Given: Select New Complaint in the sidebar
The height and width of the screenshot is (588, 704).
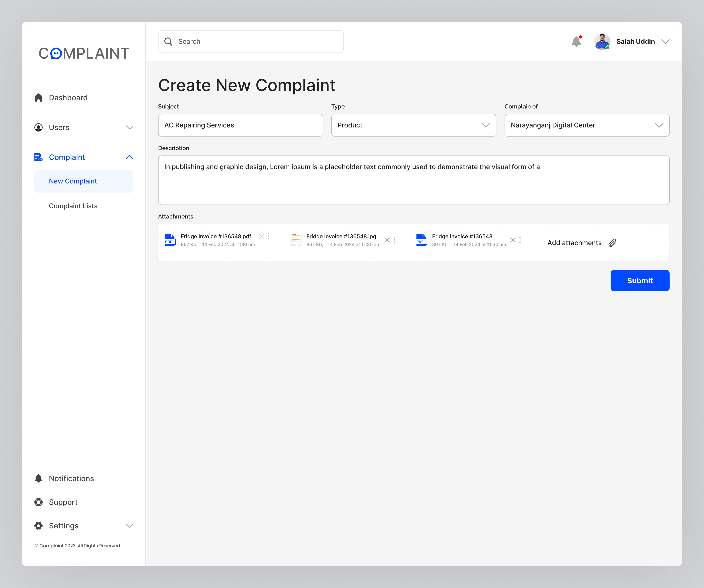Looking at the screenshot, I should pos(73,181).
